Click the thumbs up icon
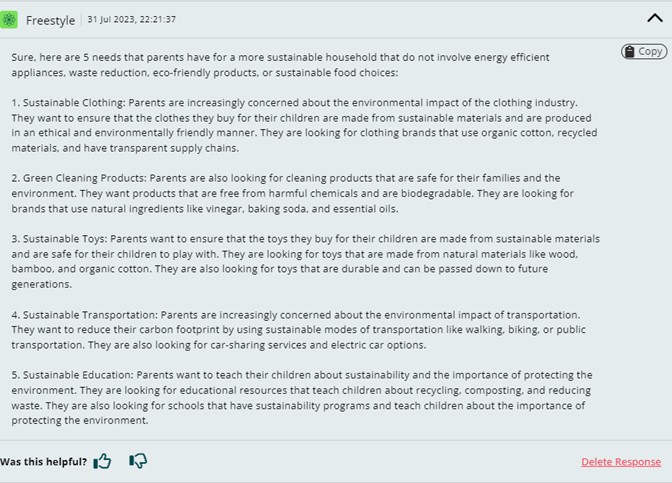 (x=102, y=461)
